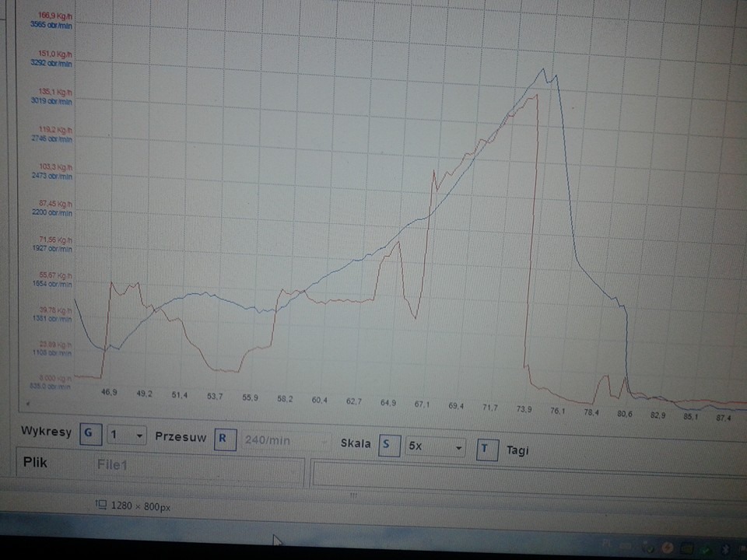Screen dimensions: 747x560
Task: Open the Wykresy count dropdown showing 1
Action: click(x=126, y=435)
